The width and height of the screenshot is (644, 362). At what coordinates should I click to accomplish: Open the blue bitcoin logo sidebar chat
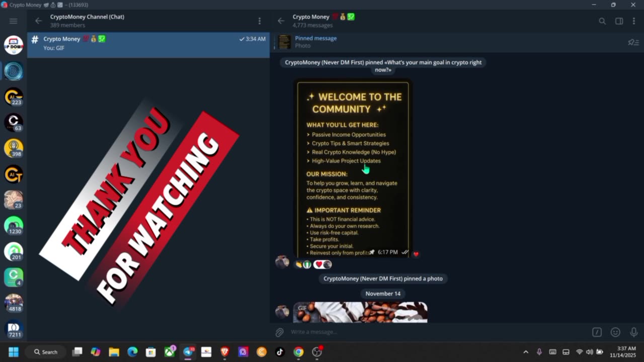(14, 71)
